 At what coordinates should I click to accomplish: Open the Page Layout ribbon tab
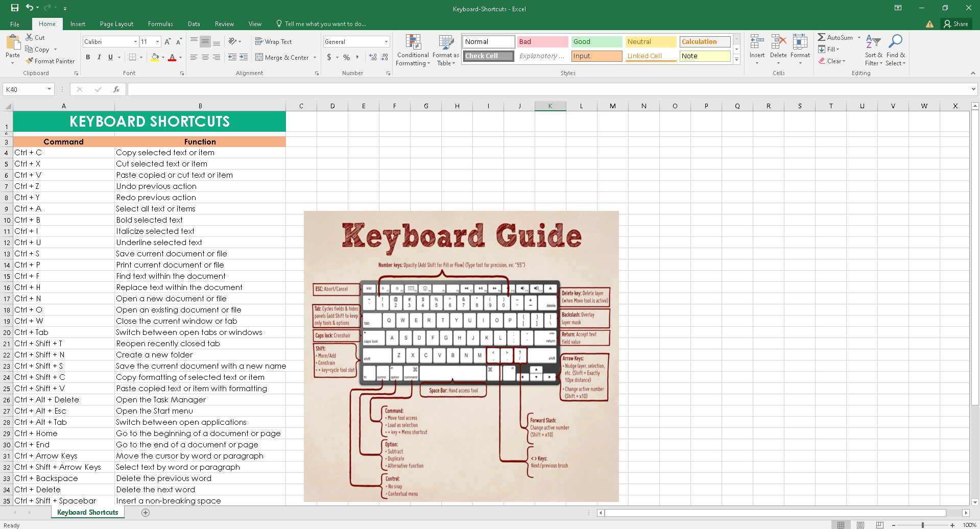pos(116,24)
